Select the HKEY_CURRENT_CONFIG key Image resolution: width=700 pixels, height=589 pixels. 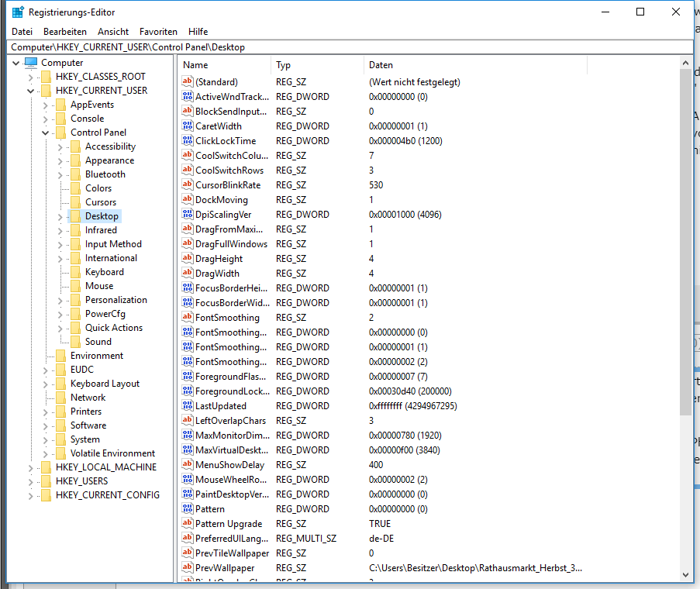pyautogui.click(x=108, y=495)
